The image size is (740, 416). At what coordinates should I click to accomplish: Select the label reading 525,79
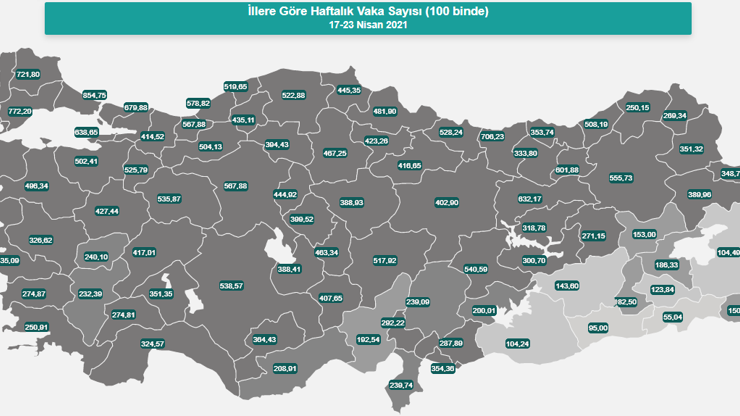136,170
